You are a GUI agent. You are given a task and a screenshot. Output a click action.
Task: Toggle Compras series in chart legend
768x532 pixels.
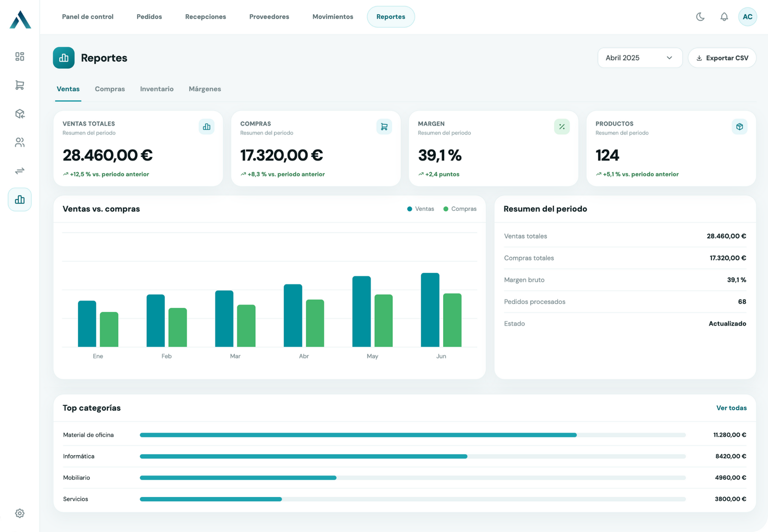(460, 209)
